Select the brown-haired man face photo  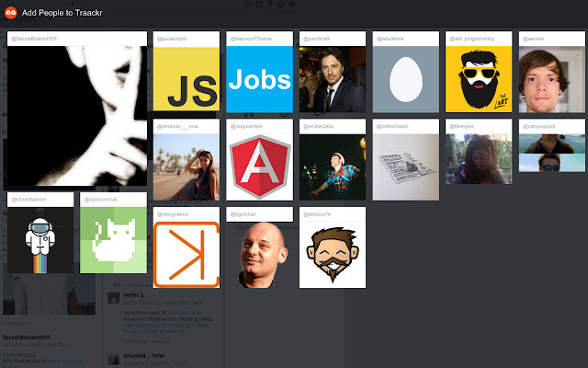pyautogui.click(x=551, y=79)
